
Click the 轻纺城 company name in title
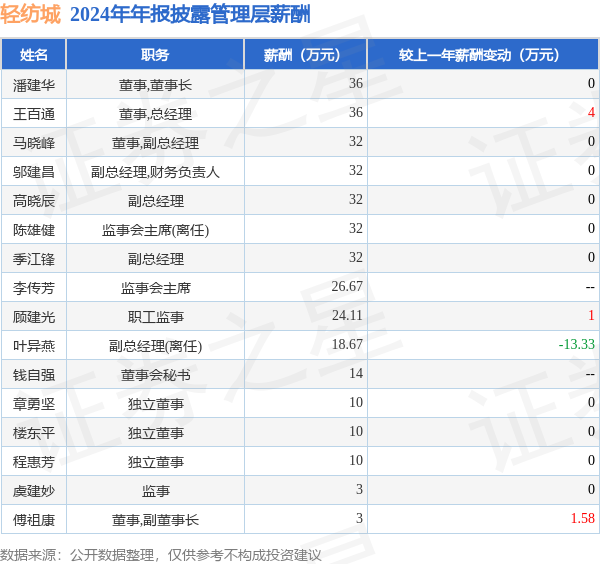pos(31,15)
